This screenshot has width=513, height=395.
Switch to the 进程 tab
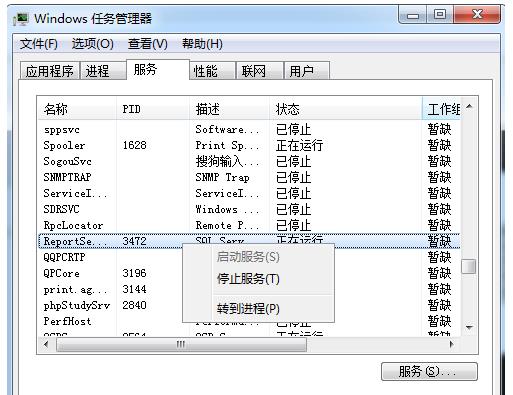[x=103, y=71]
